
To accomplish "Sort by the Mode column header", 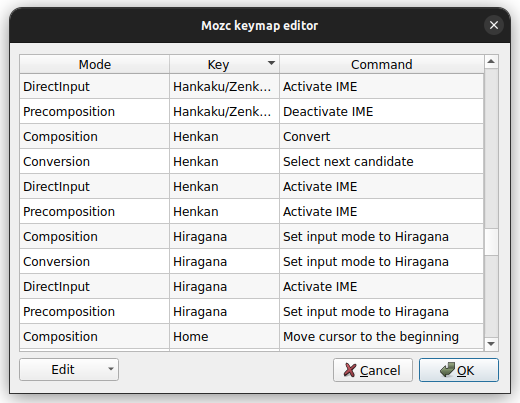I will point(95,64).
